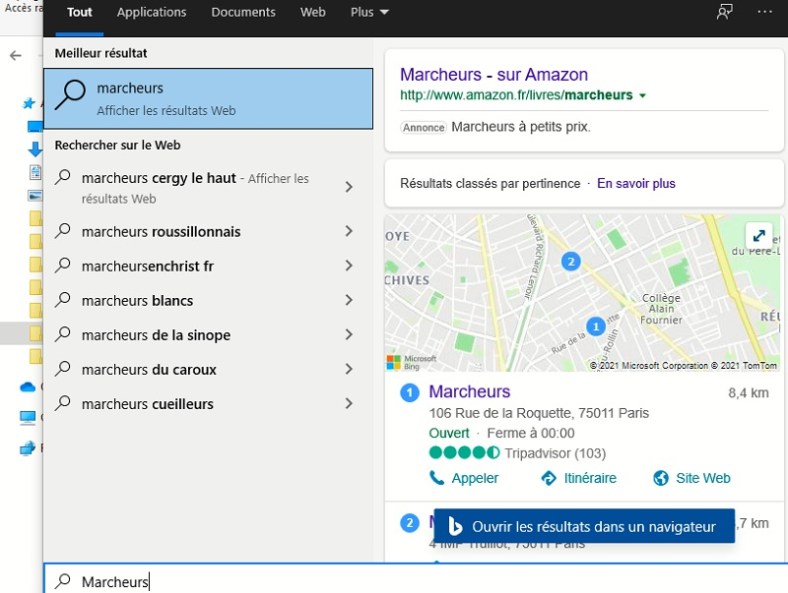Click map pin number 2

pyautogui.click(x=571, y=262)
